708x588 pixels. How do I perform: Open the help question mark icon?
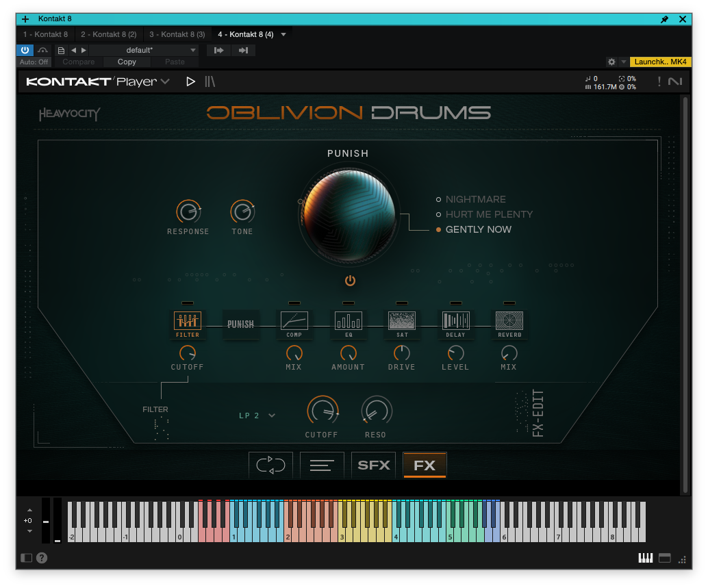tap(42, 558)
